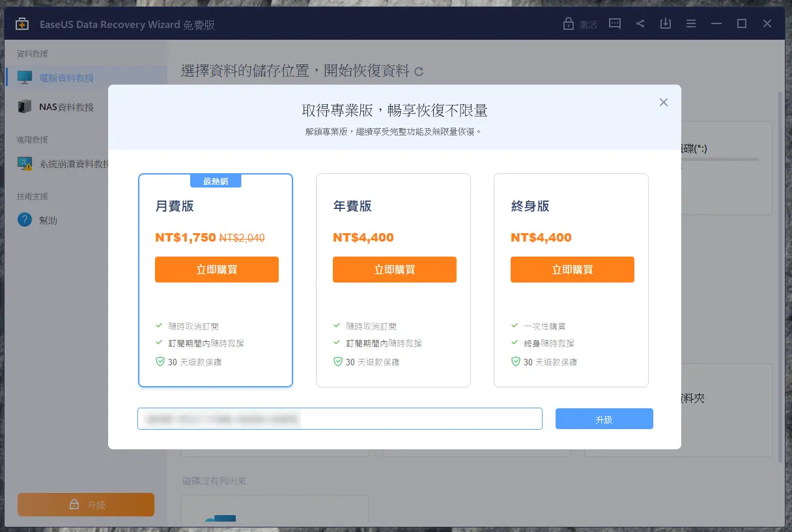
Task: Select 電腦資料救援 in the sidebar
Action: click(86, 77)
